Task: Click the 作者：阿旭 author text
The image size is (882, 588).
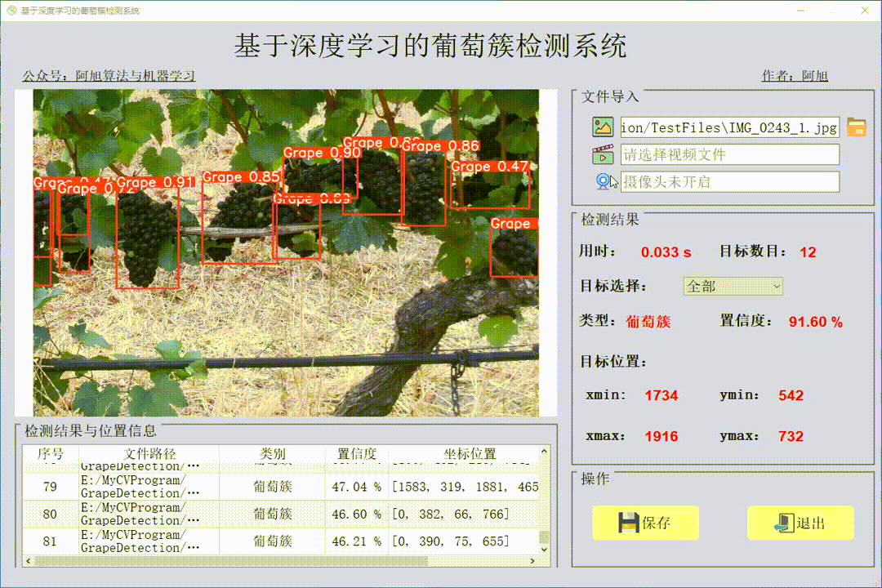Action: pos(795,75)
